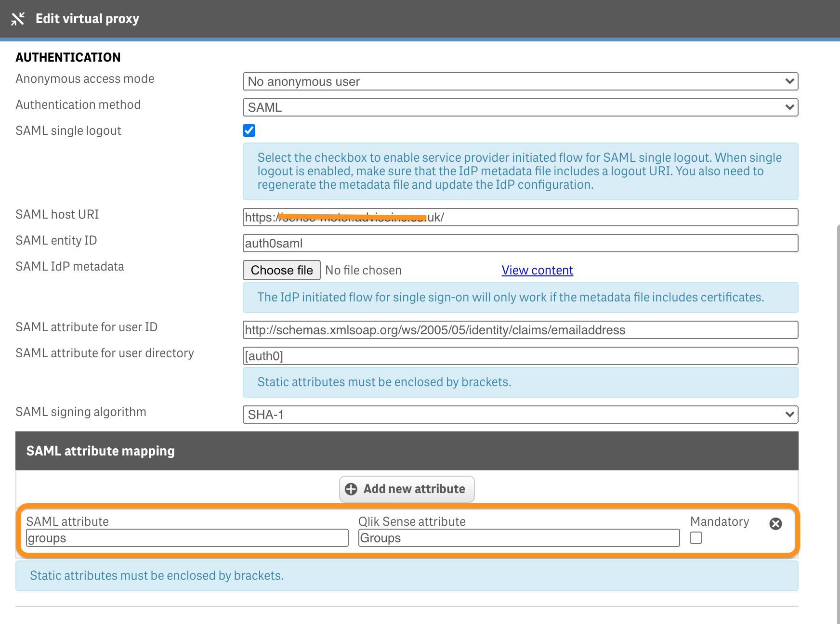This screenshot has height=624, width=840.
Task: Open the SAML signing algorithm dropdown
Action: (520, 415)
